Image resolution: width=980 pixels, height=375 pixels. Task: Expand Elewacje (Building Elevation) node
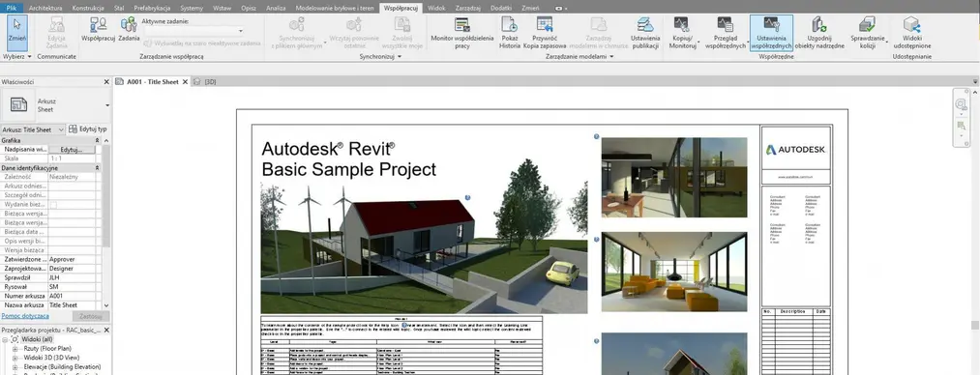click(x=15, y=367)
